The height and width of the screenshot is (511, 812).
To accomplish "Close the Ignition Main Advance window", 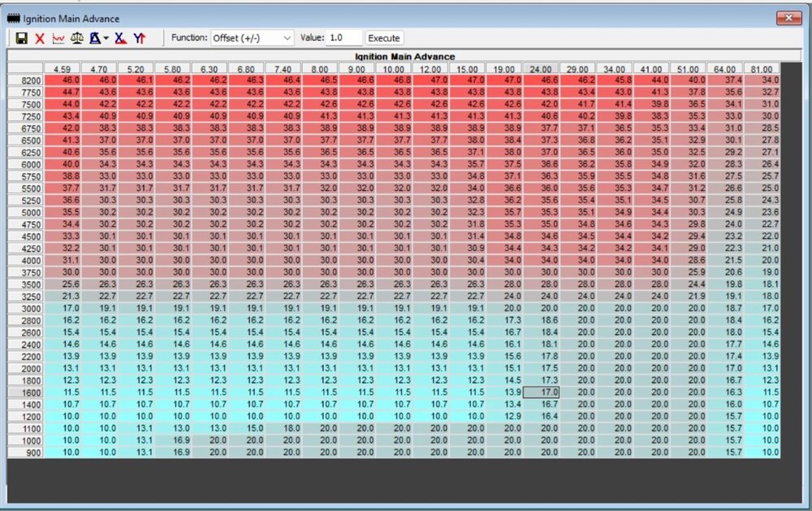I will 788,18.
